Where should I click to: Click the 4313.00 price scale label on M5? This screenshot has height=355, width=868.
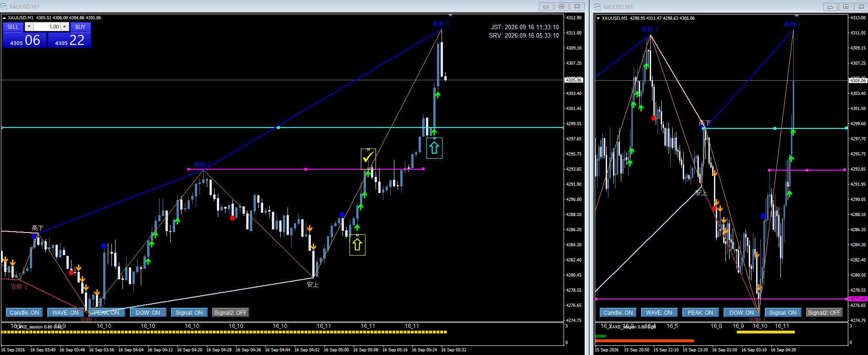coord(858,18)
